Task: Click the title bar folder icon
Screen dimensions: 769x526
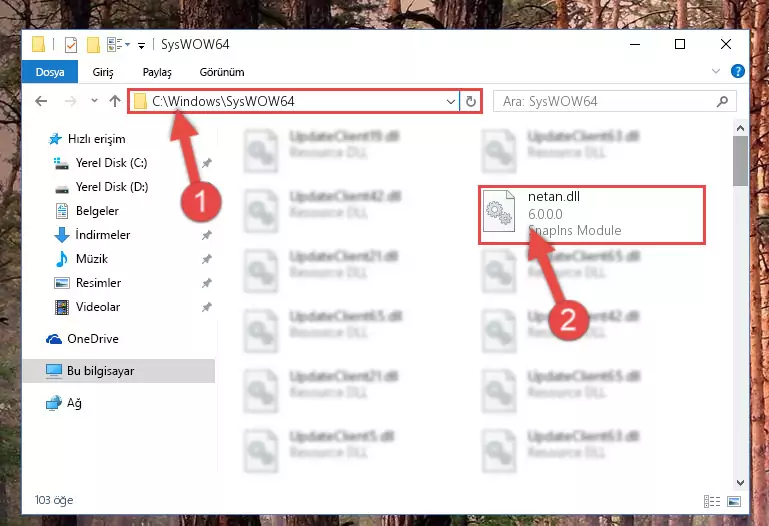Action: tap(39, 44)
